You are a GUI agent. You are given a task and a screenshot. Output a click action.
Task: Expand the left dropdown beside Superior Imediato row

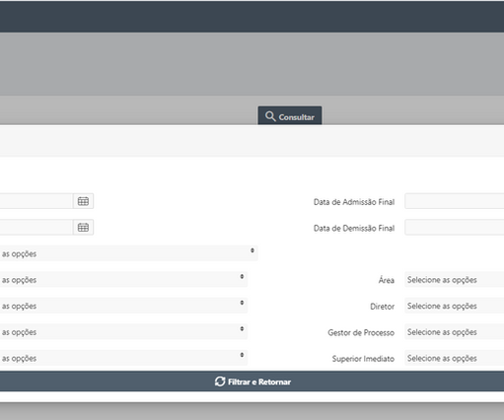pos(123,358)
